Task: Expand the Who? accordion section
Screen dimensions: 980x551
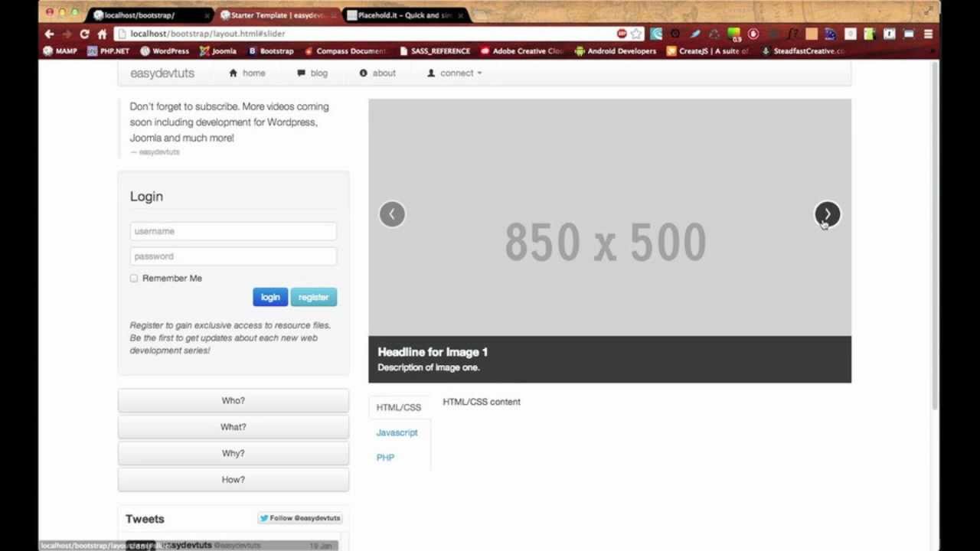Action: coord(234,401)
